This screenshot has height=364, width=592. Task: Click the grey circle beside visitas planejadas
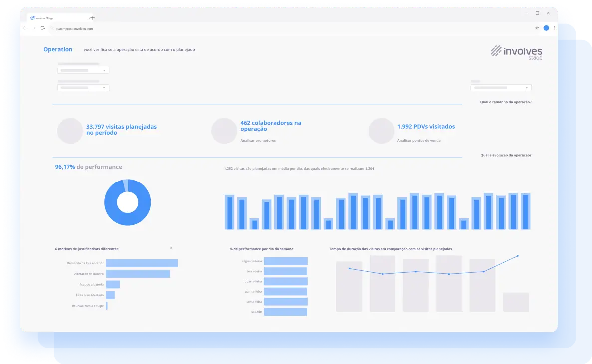coord(70,131)
